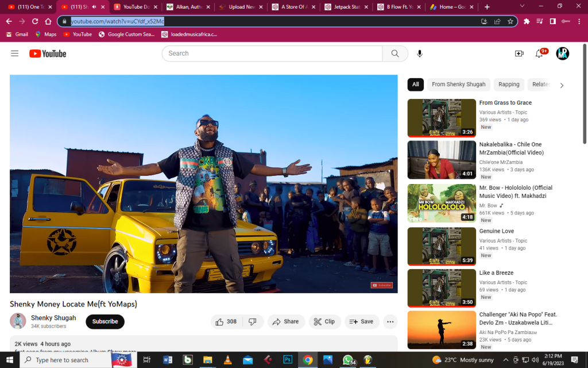Click the YouTube logo to go home
588x368 pixels.
[x=48, y=53]
